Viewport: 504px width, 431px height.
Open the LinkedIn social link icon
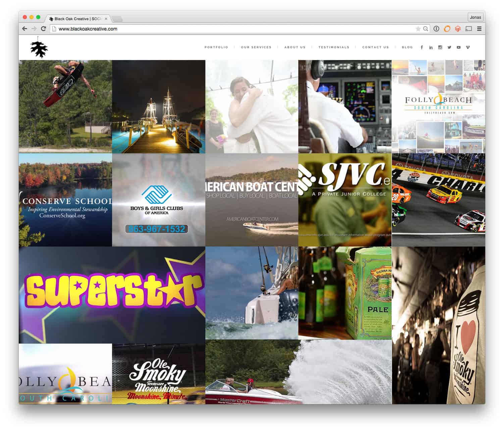(x=431, y=47)
